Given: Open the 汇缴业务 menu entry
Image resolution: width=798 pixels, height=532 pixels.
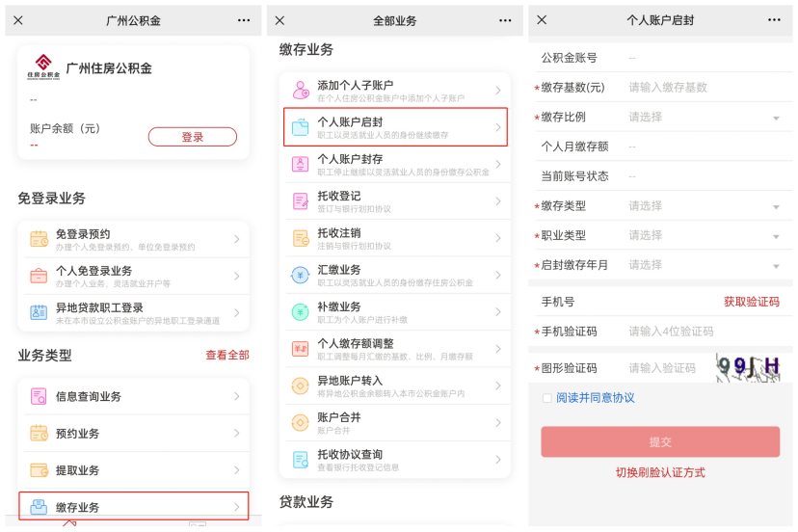Looking at the screenshot, I should 395,275.
